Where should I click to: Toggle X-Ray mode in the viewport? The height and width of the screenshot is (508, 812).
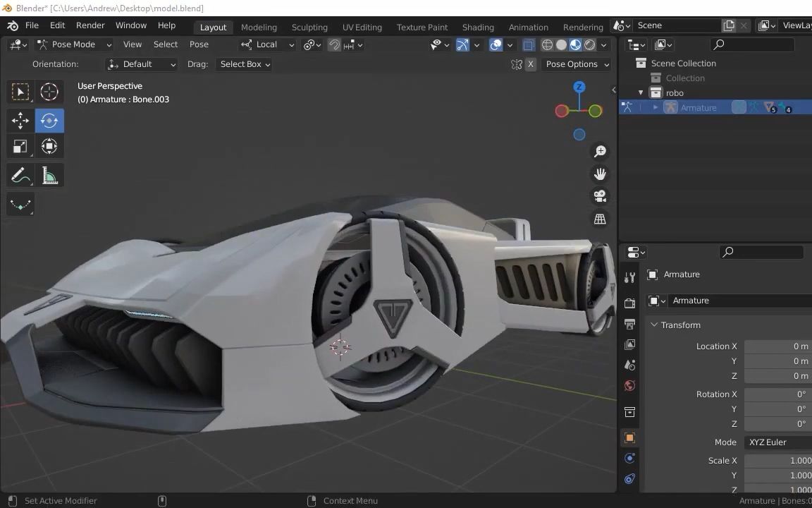pos(529,44)
